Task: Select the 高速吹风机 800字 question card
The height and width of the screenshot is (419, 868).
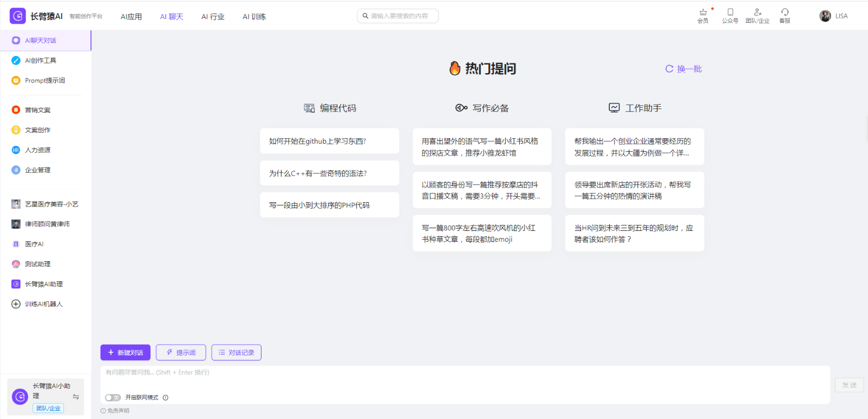Action: pyautogui.click(x=482, y=234)
